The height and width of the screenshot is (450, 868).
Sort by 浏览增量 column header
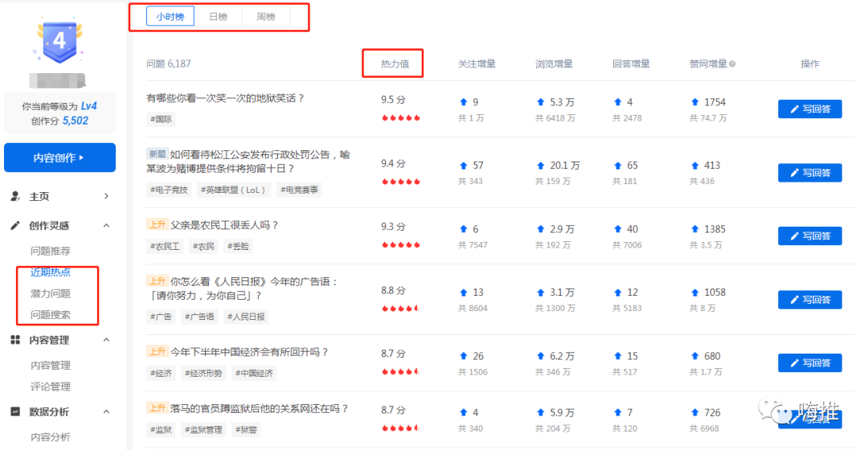tap(554, 63)
